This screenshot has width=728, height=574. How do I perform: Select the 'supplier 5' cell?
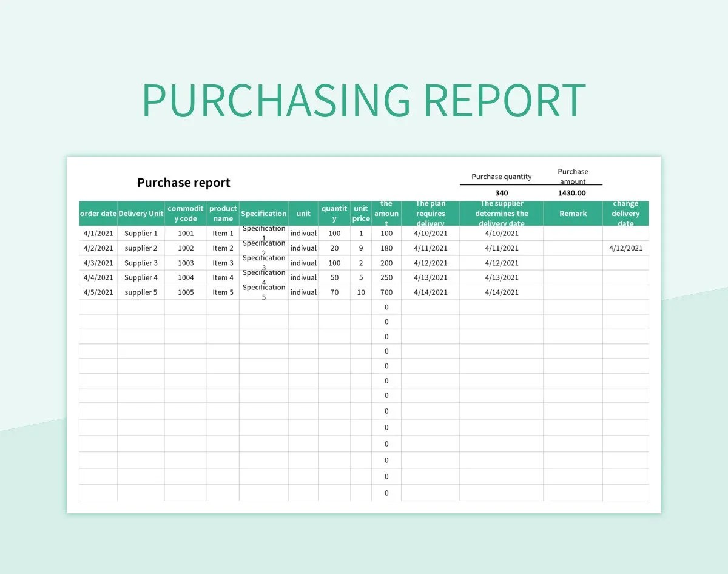coord(141,292)
